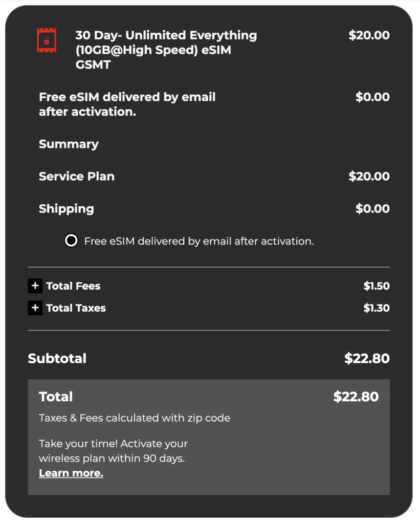Open the Learn more link
Screen dimensions: 420x524
(71, 473)
